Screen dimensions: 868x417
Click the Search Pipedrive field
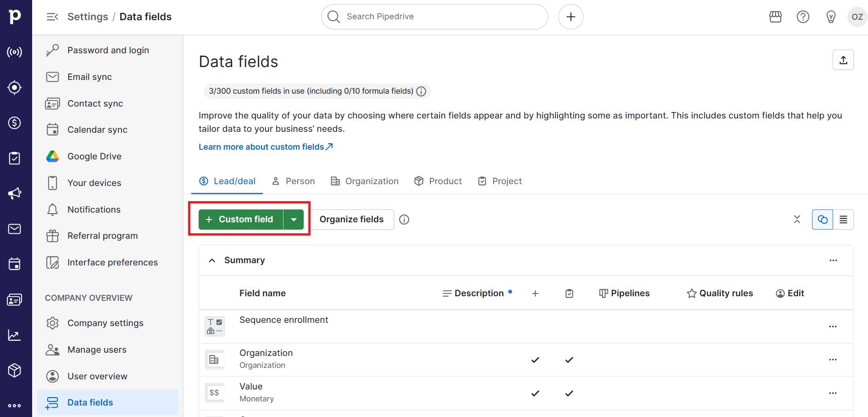click(x=434, y=17)
